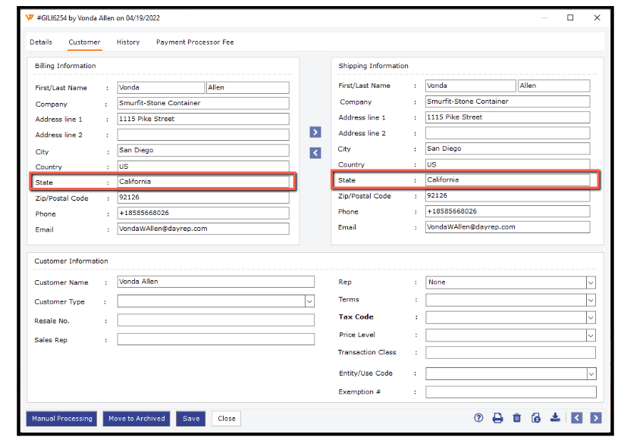The height and width of the screenshot is (446, 624).
Task: Open the Price Level dropdown
Action: (590, 335)
